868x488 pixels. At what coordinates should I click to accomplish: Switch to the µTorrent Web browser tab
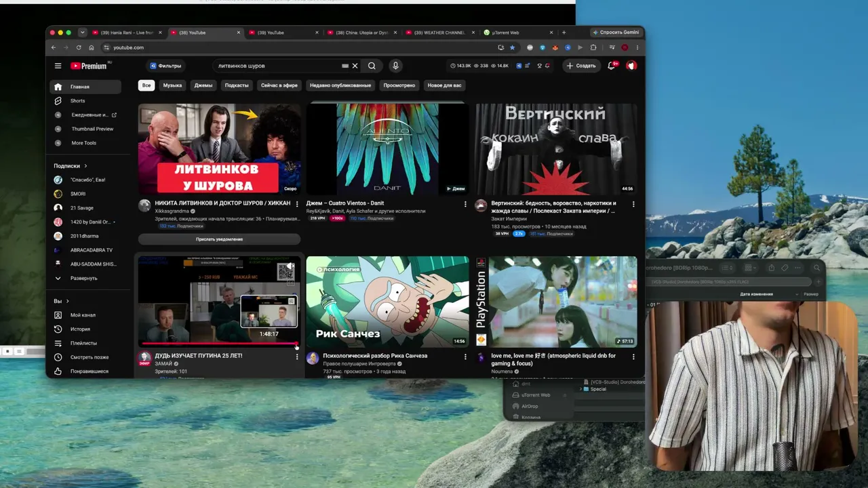pos(519,33)
